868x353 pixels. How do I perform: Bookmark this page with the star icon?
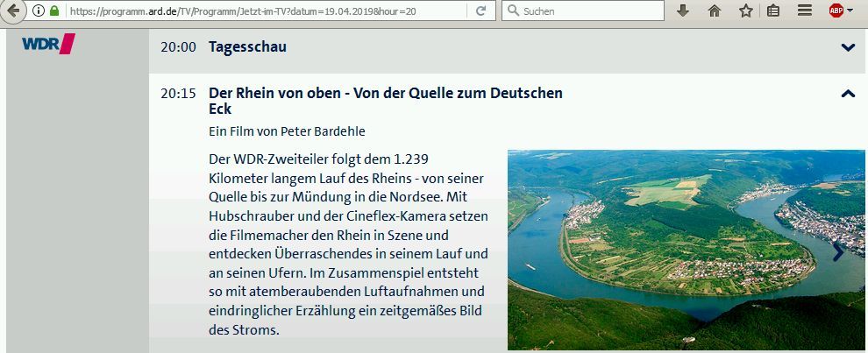[x=745, y=11]
